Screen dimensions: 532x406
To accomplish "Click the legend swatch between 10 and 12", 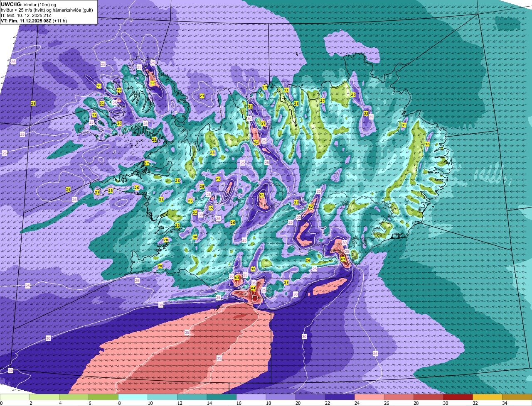I will (x=163, y=397).
